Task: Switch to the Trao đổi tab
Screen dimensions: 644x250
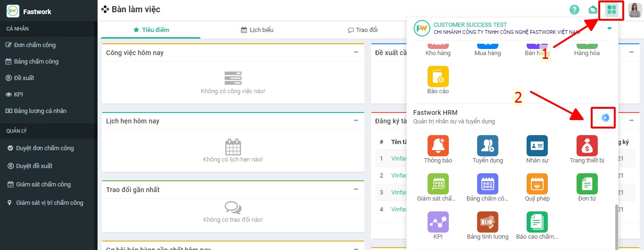Action: point(363,30)
